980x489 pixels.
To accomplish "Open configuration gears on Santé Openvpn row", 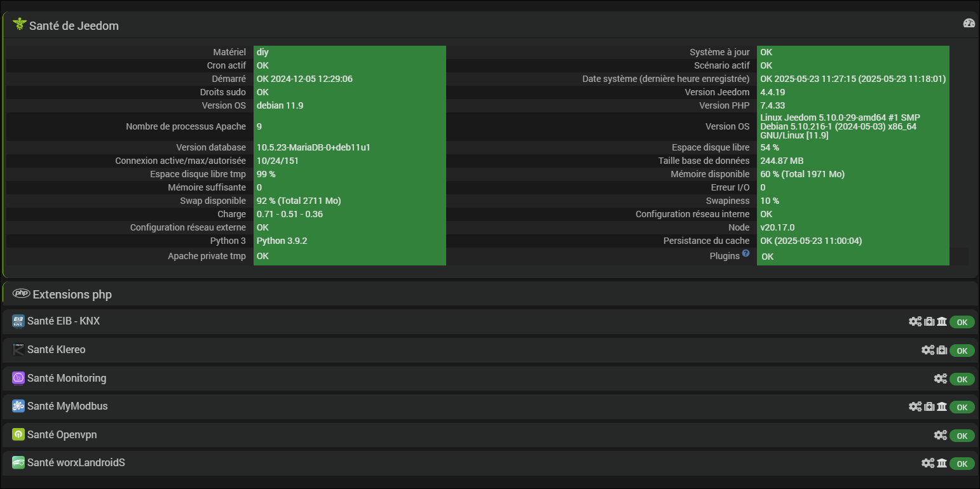I will pyautogui.click(x=941, y=435).
